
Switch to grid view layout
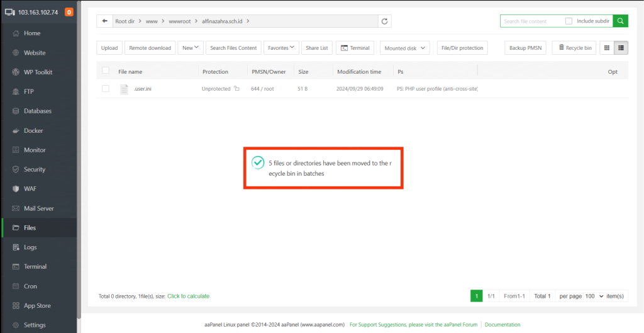606,48
